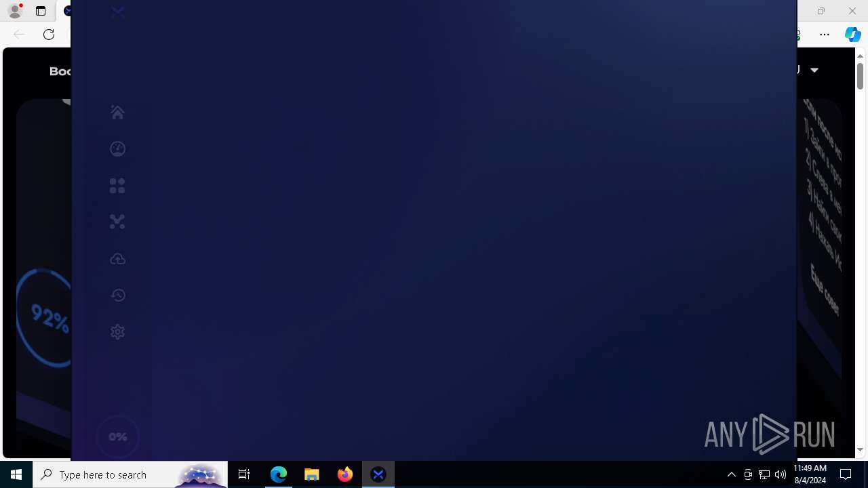Reload the page in the Edge browser
This screenshot has width=868, height=488.
click(x=49, y=34)
